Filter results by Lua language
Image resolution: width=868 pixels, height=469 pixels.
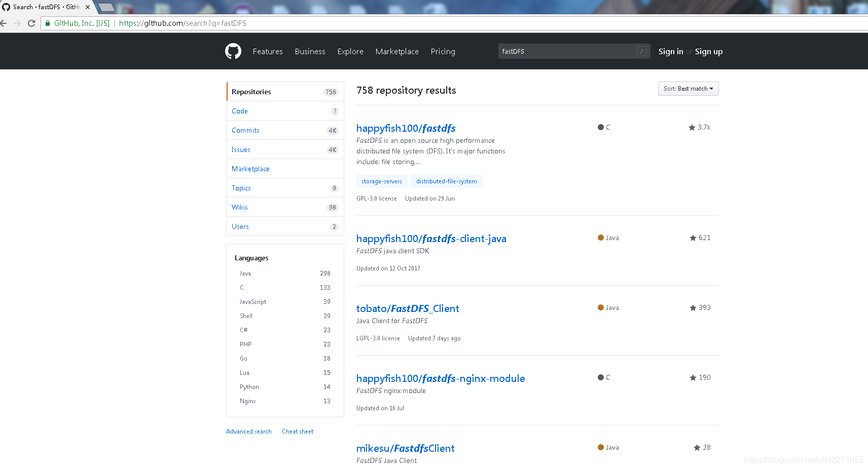click(285, 373)
